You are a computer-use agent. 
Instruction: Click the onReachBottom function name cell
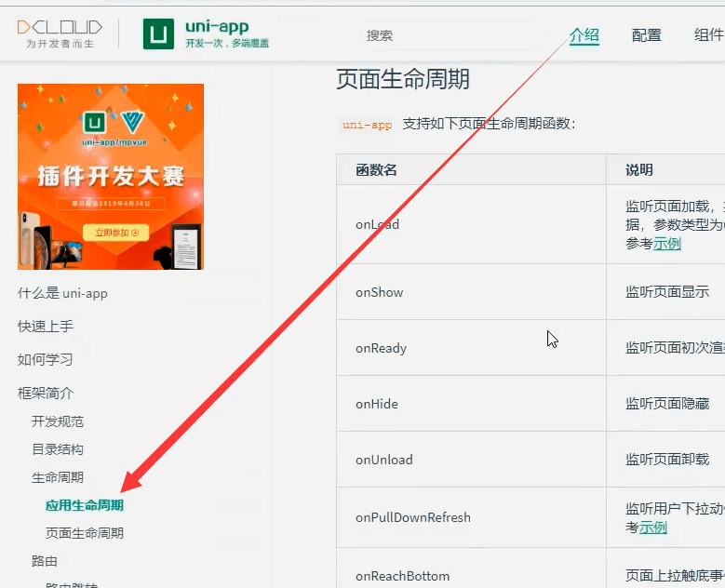pos(471,569)
